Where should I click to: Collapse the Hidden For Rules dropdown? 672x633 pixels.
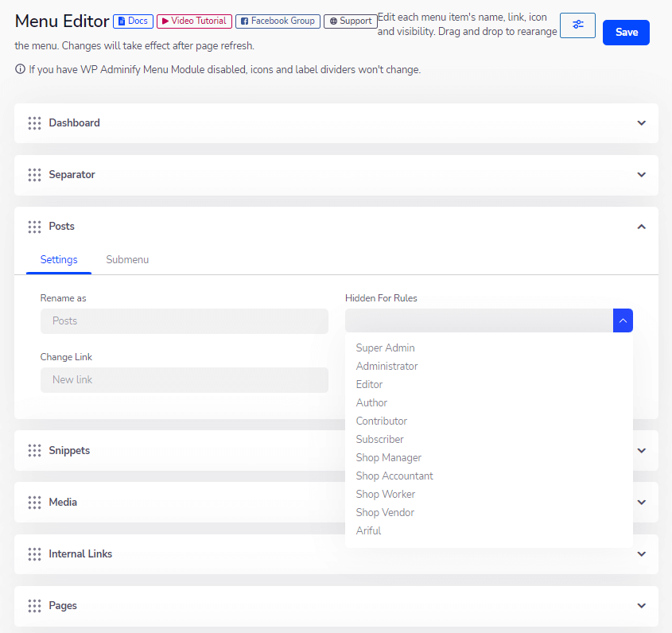pos(623,320)
